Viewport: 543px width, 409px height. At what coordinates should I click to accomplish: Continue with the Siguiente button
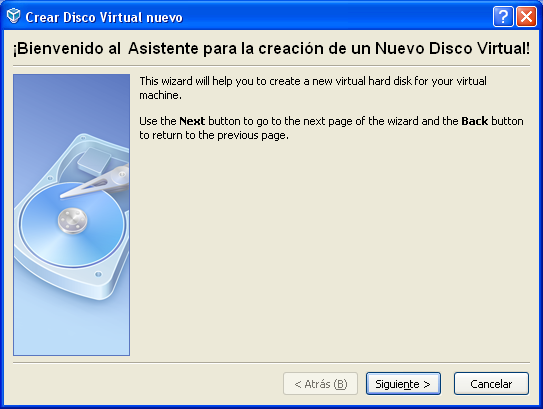point(403,384)
